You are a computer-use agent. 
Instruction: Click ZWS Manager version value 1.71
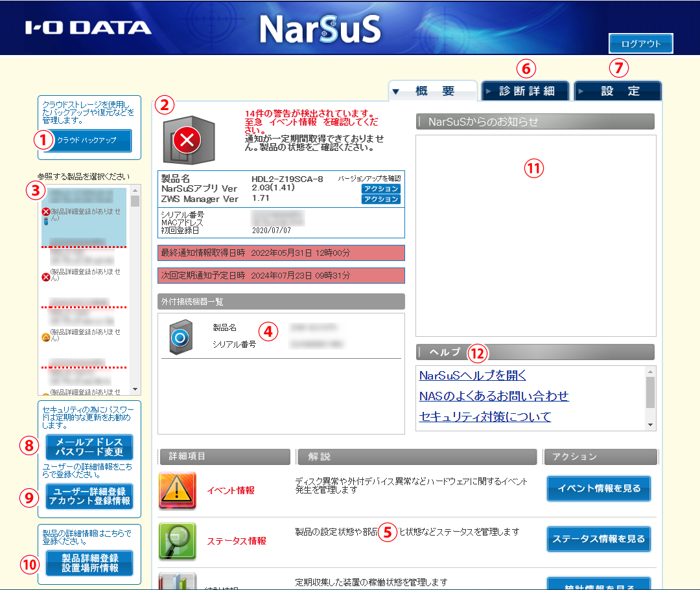[x=261, y=198]
